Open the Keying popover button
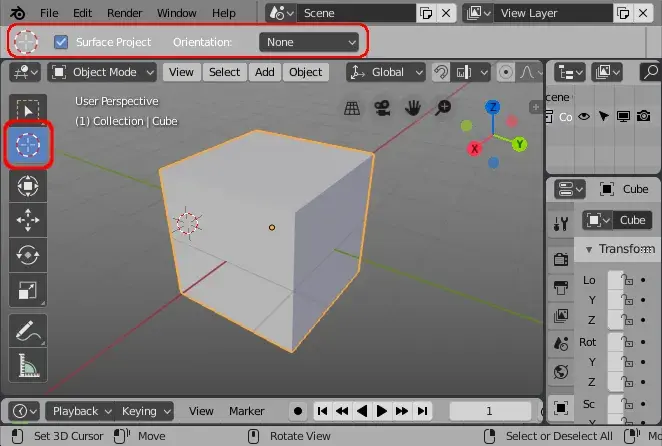 tap(144, 411)
